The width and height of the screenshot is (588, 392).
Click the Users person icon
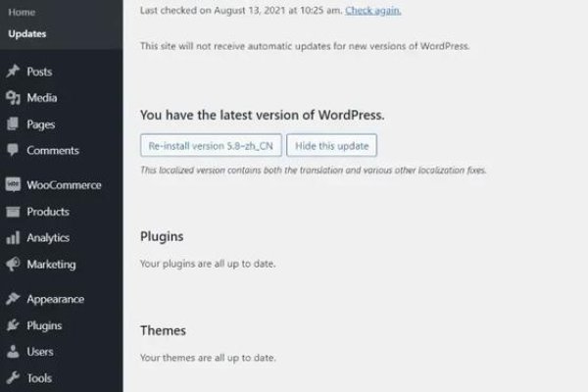pos(13,352)
